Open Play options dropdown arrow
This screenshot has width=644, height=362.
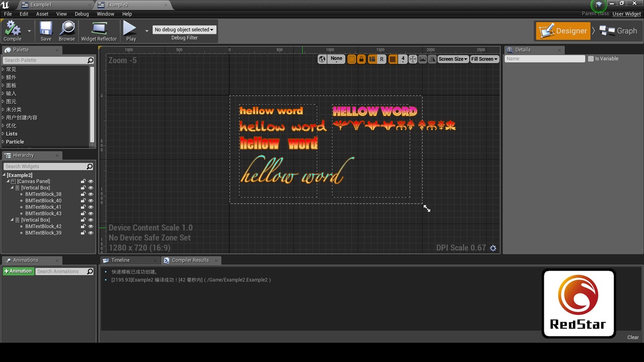147,31
